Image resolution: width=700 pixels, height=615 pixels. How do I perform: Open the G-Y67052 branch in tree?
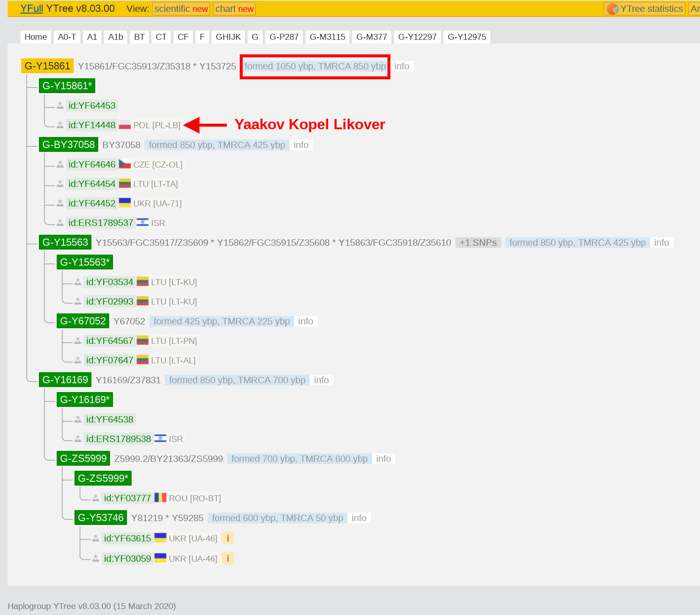(x=83, y=321)
